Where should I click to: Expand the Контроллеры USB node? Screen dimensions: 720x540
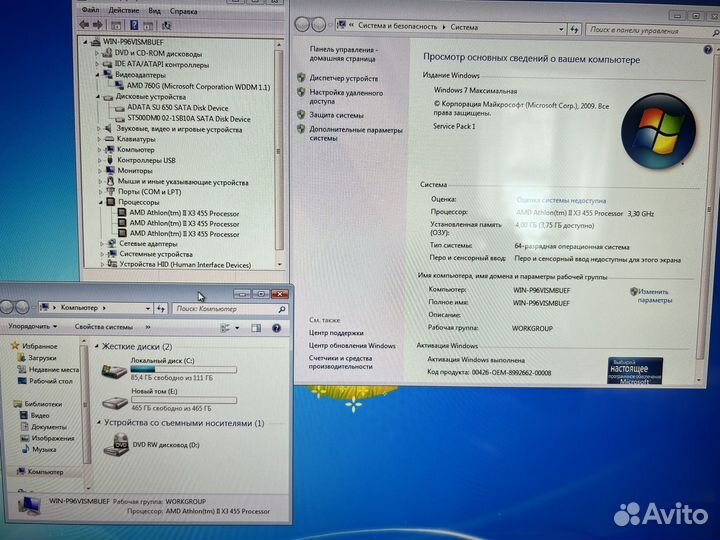[x=100, y=160]
